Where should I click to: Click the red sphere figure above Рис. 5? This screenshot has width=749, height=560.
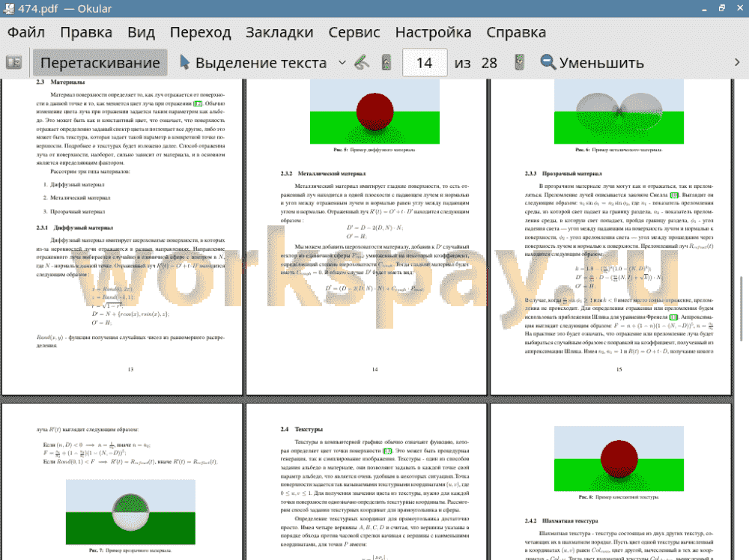tap(374, 112)
